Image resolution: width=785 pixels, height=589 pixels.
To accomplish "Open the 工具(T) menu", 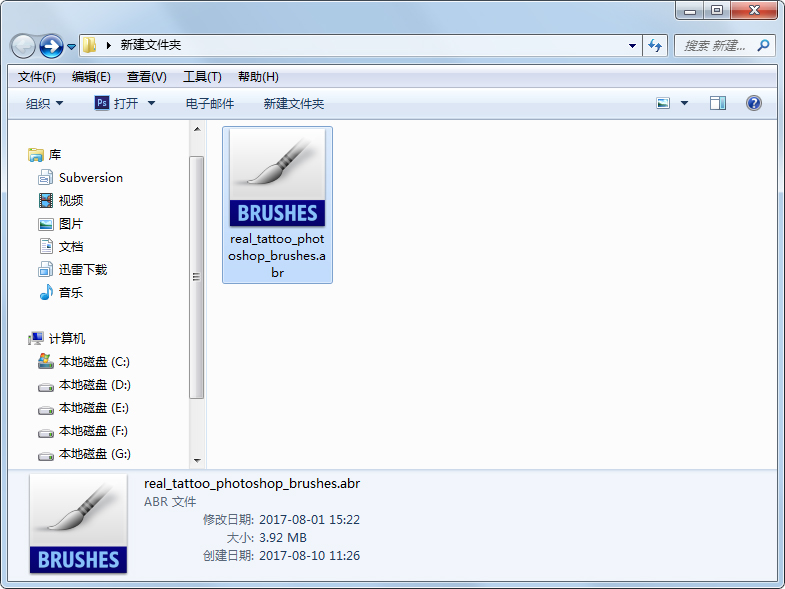I will [x=202, y=77].
